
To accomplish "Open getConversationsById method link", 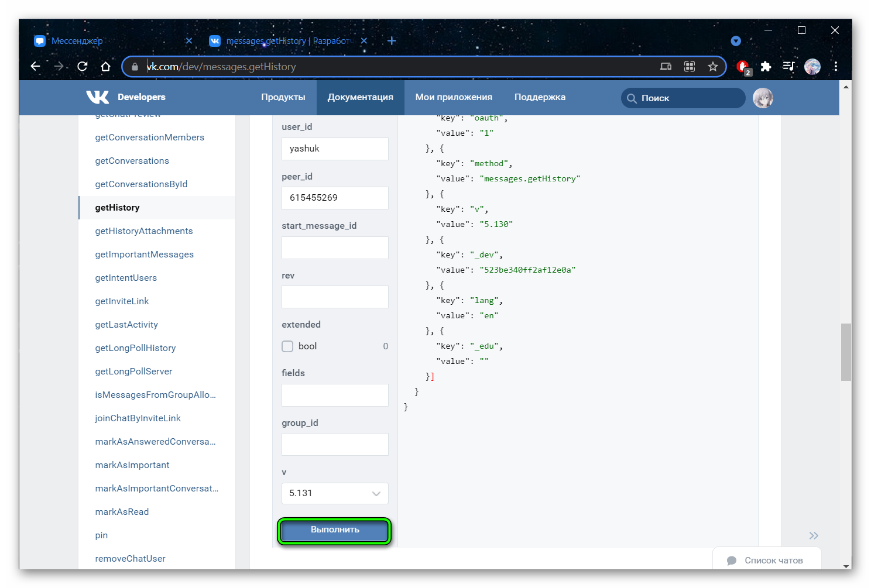I will 142,184.
